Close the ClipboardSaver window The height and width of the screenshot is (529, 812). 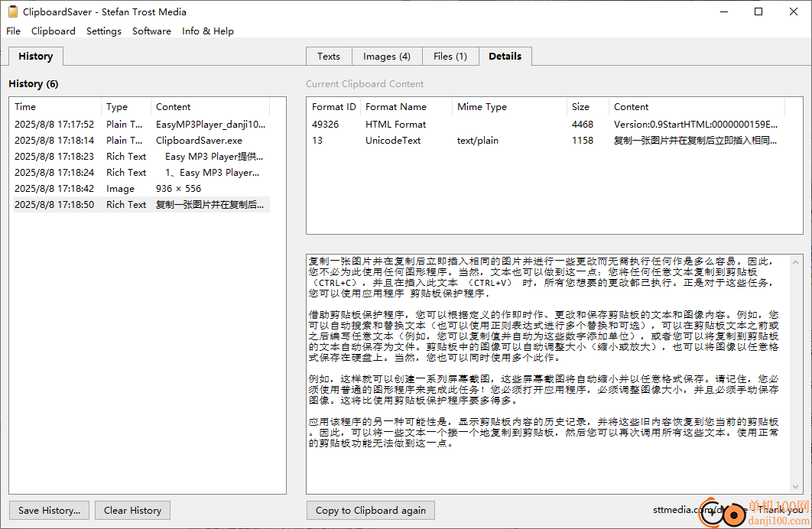(x=794, y=11)
